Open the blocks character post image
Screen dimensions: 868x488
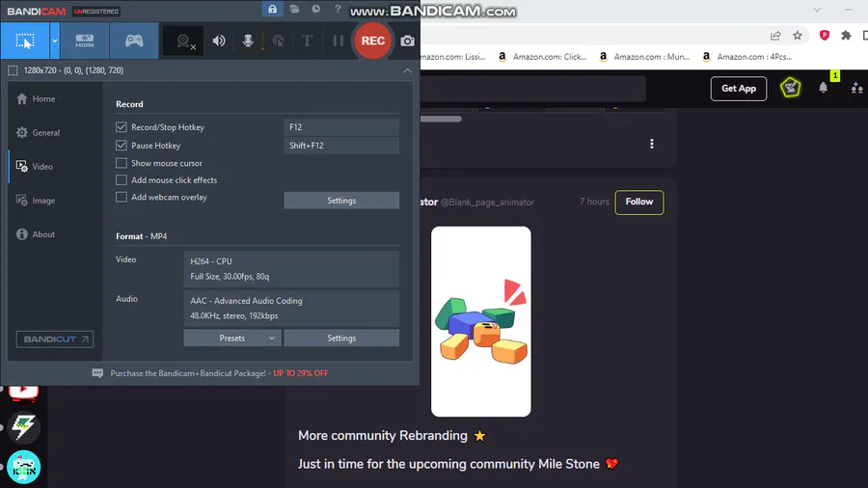tap(481, 321)
